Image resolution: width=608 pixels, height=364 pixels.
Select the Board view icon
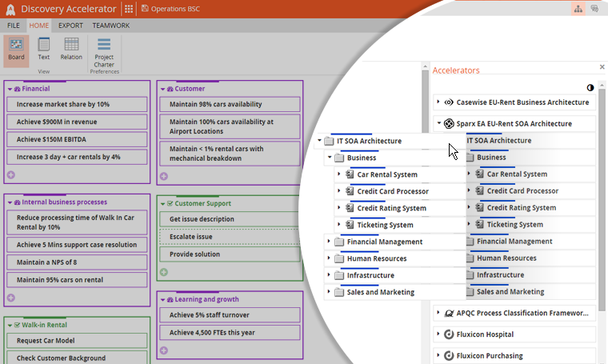[x=16, y=50]
